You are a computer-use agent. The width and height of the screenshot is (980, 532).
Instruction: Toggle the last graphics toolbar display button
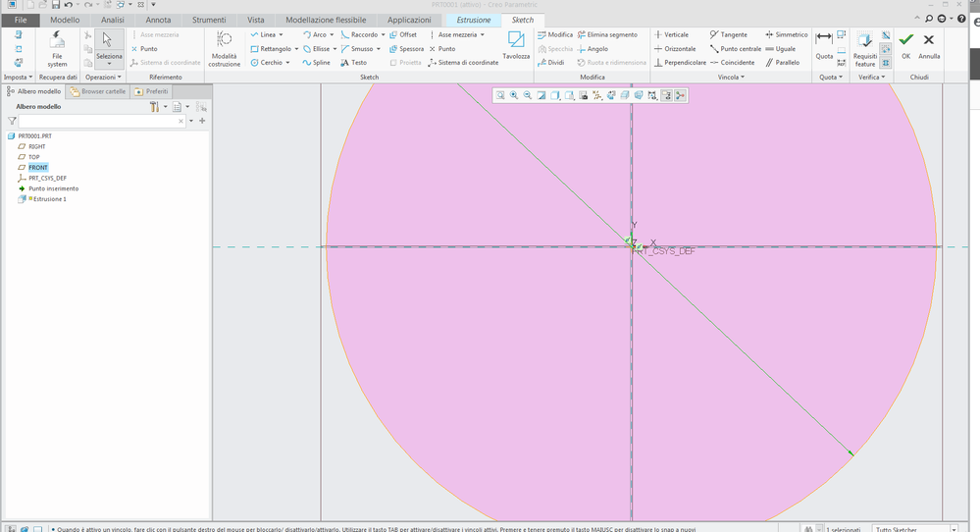click(681, 95)
